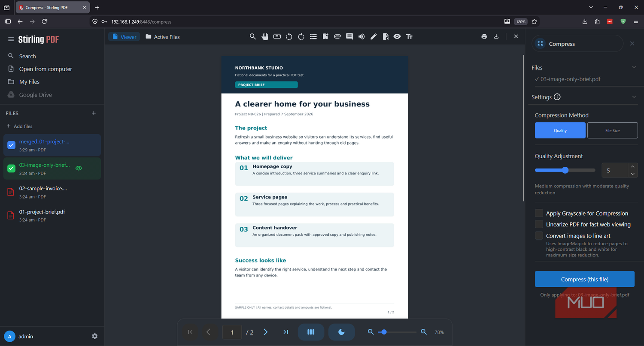Open the hamburger menu beside Stirling PDF
The width and height of the screenshot is (644, 346).
pyautogui.click(x=11, y=39)
